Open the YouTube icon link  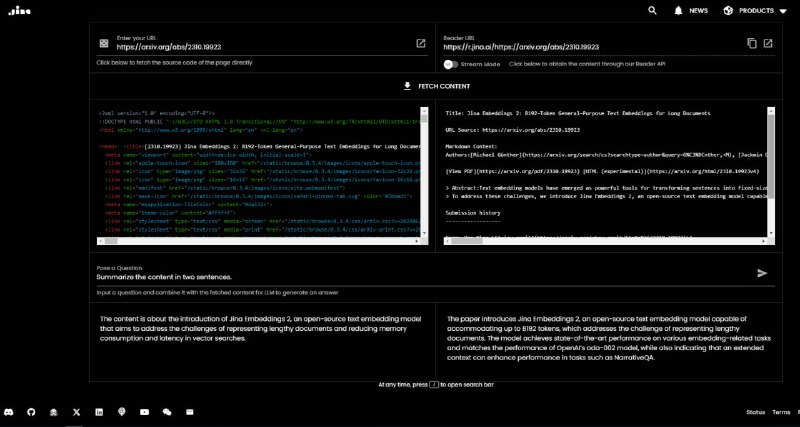144,412
